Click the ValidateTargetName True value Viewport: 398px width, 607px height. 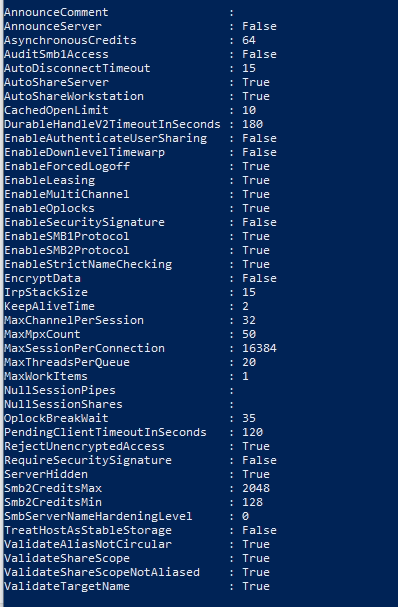pos(256,586)
